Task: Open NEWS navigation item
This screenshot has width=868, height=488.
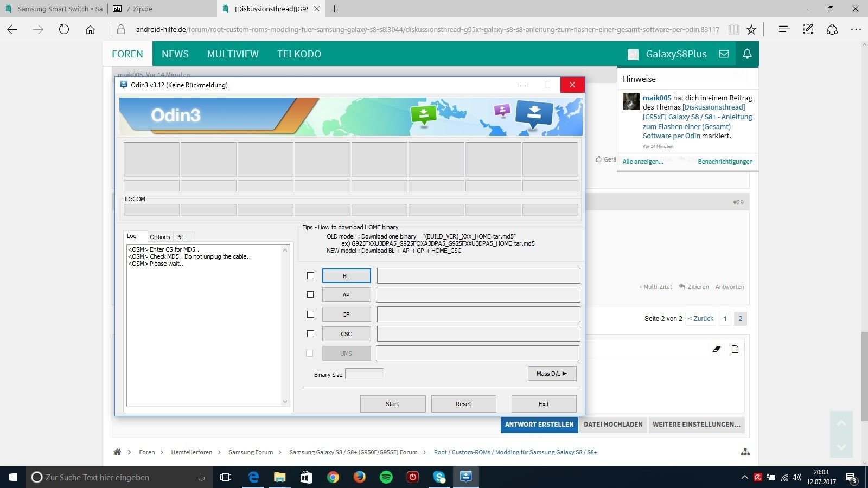Action: tap(175, 54)
